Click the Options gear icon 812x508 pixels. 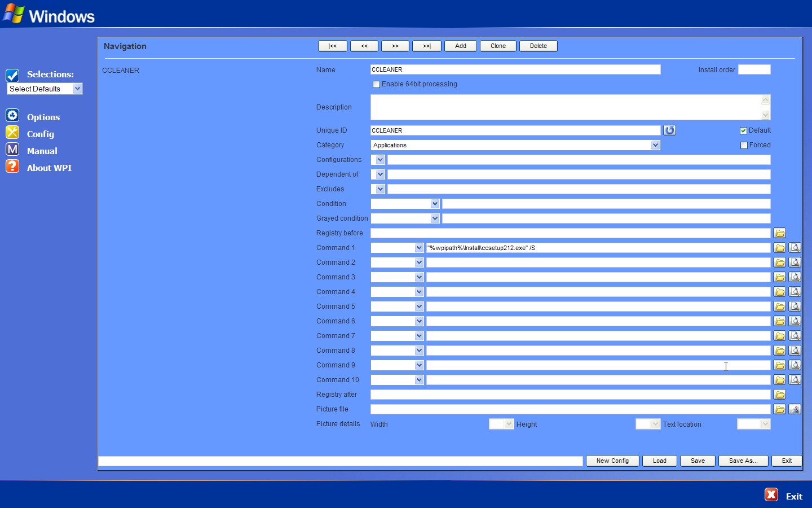[12, 115]
